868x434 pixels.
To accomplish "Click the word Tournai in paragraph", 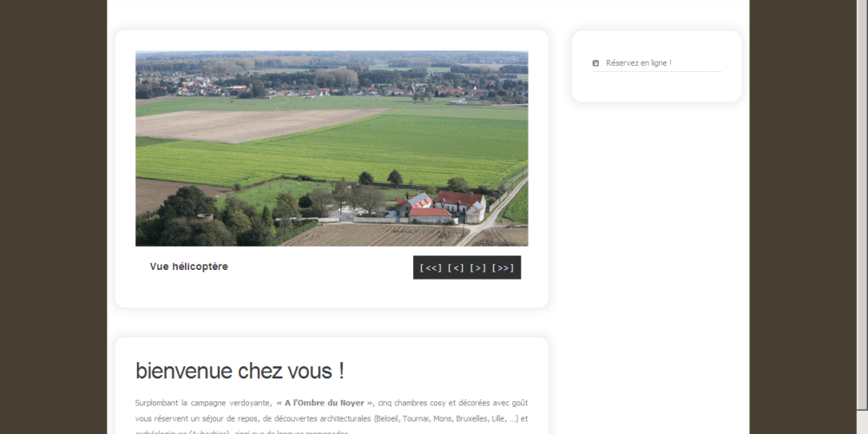I will (x=416, y=418).
